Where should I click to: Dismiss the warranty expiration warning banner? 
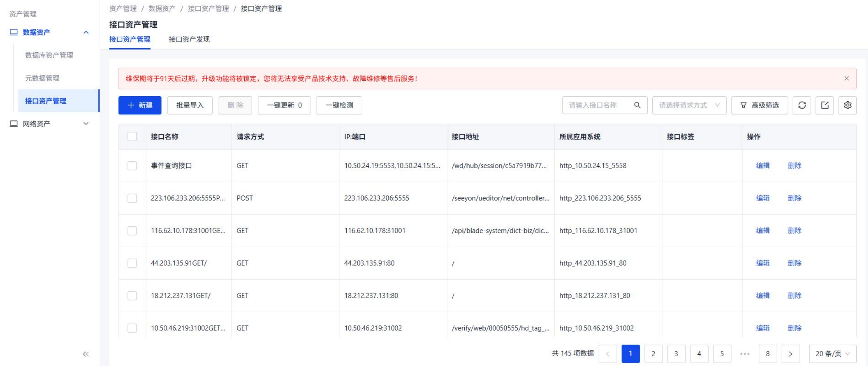846,78
